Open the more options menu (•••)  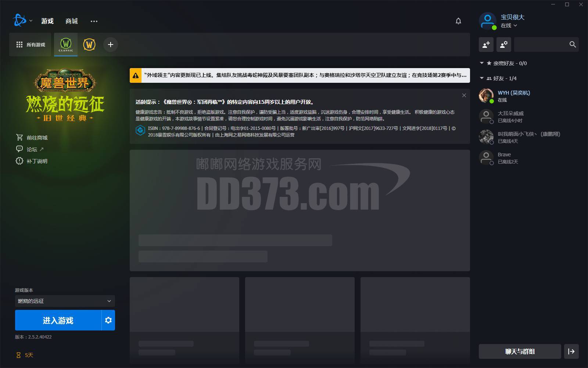point(94,21)
